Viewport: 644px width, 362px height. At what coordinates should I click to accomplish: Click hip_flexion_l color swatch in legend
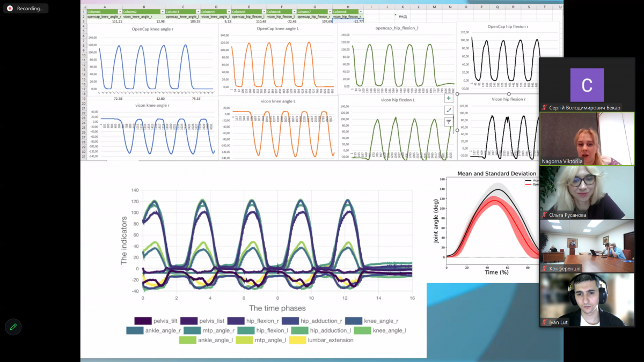246,330
